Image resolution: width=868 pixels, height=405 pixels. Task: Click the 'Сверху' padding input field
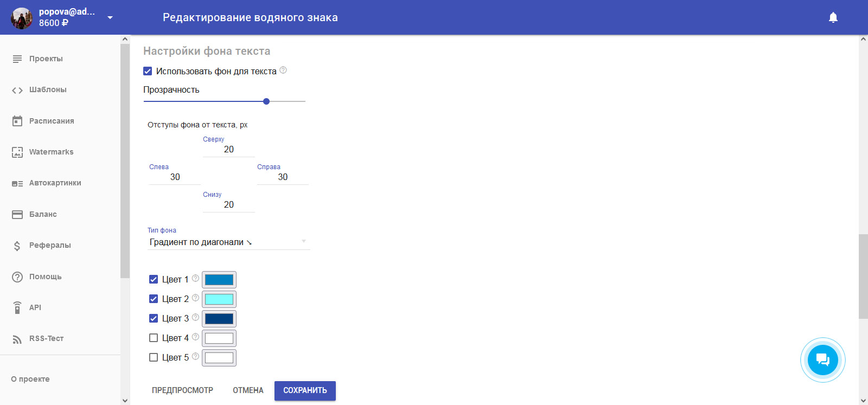click(228, 149)
